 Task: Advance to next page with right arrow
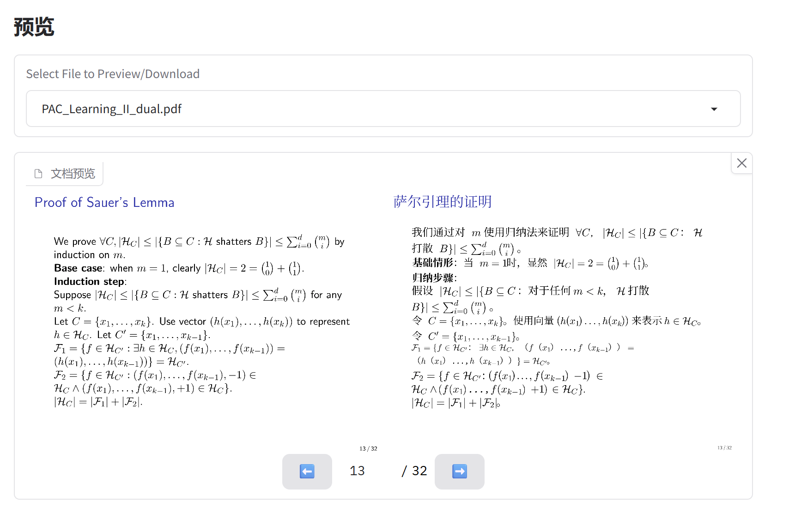459,472
